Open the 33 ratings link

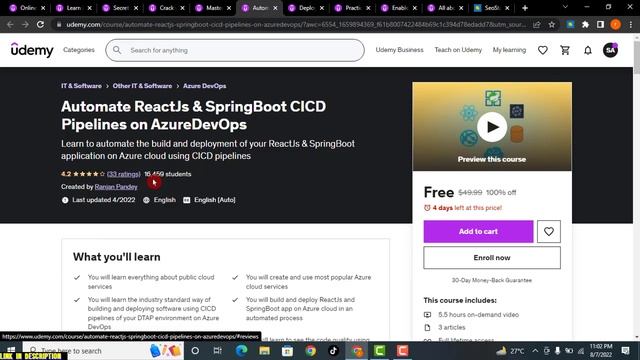click(x=123, y=174)
